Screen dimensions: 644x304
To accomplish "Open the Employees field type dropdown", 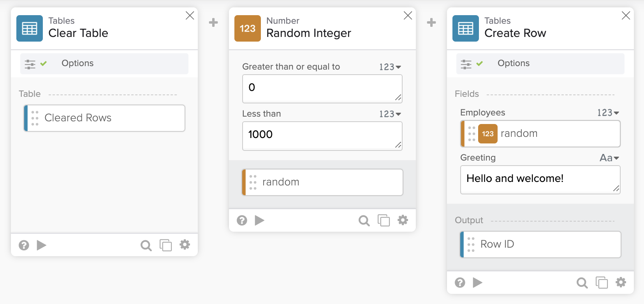I will 608,113.
